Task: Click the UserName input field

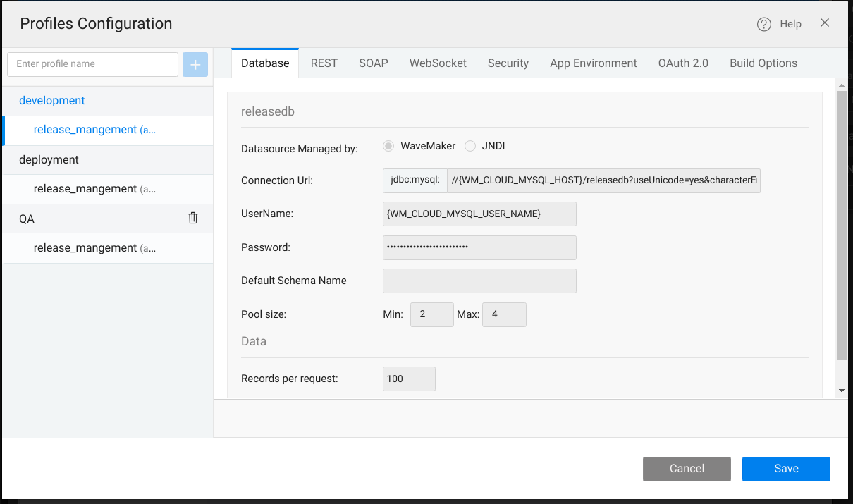Action: pyautogui.click(x=479, y=214)
